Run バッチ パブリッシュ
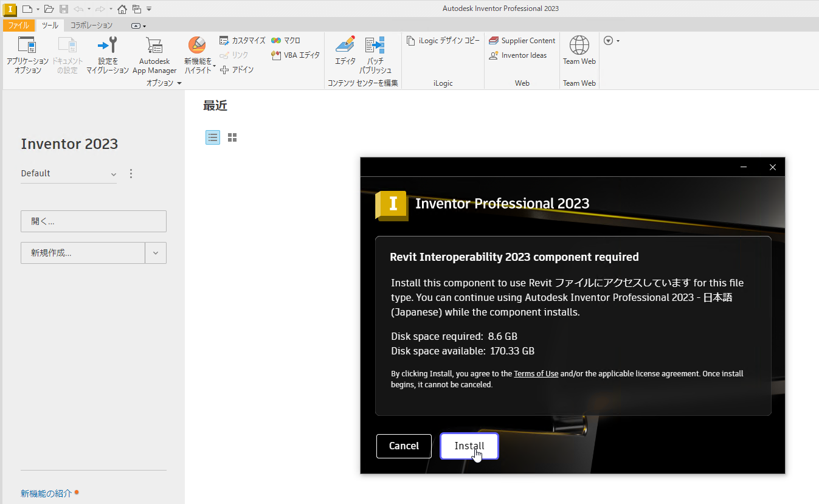819x504 pixels. coord(375,55)
